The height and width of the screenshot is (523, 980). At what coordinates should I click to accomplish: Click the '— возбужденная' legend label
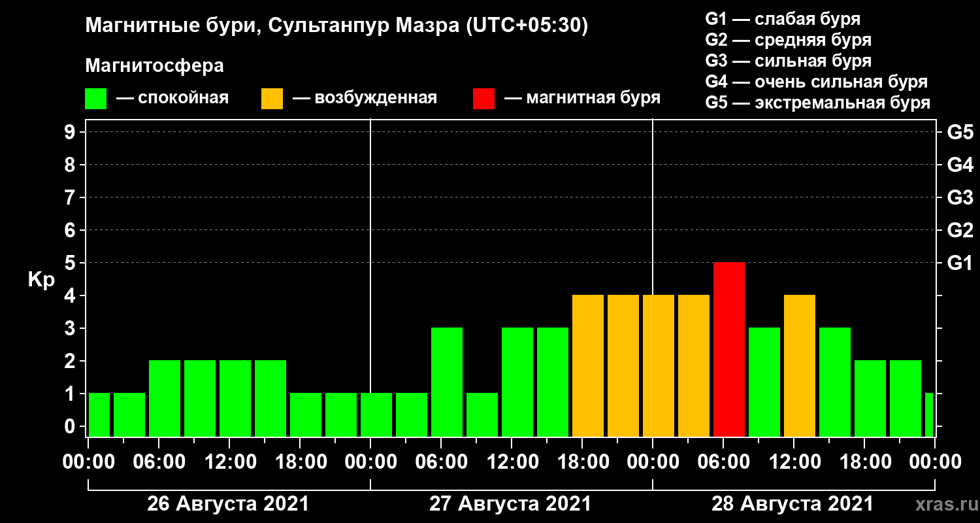(365, 99)
